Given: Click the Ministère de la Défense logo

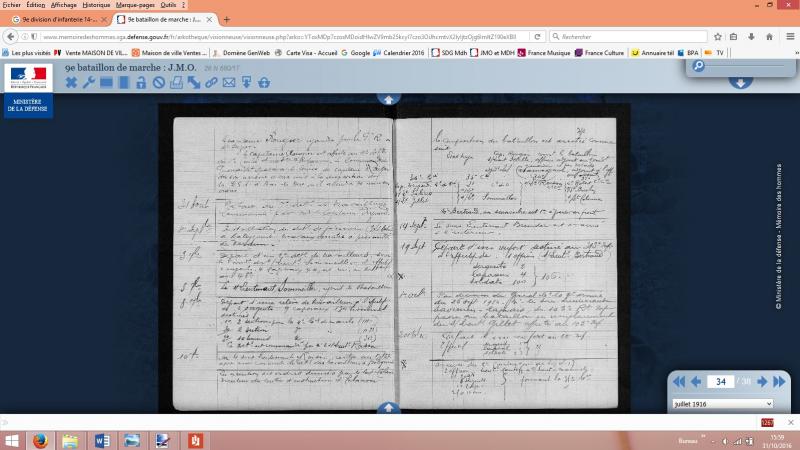Looking at the screenshot, I should click(x=28, y=91).
